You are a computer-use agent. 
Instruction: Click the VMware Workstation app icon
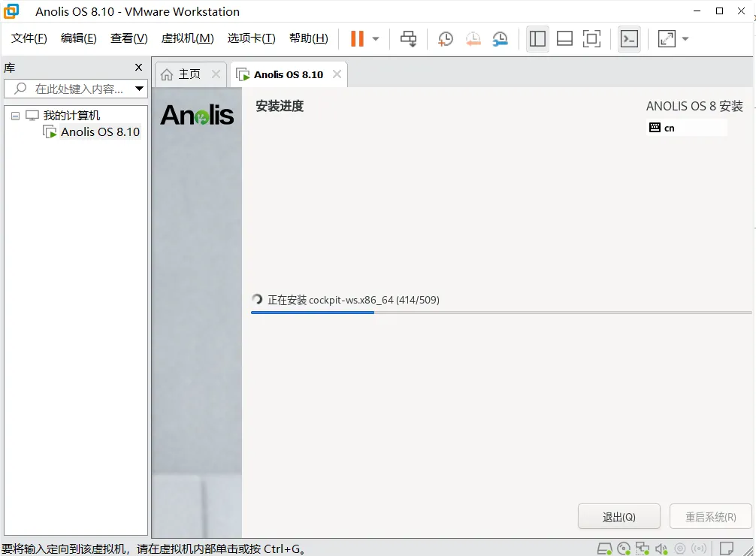click(11, 11)
